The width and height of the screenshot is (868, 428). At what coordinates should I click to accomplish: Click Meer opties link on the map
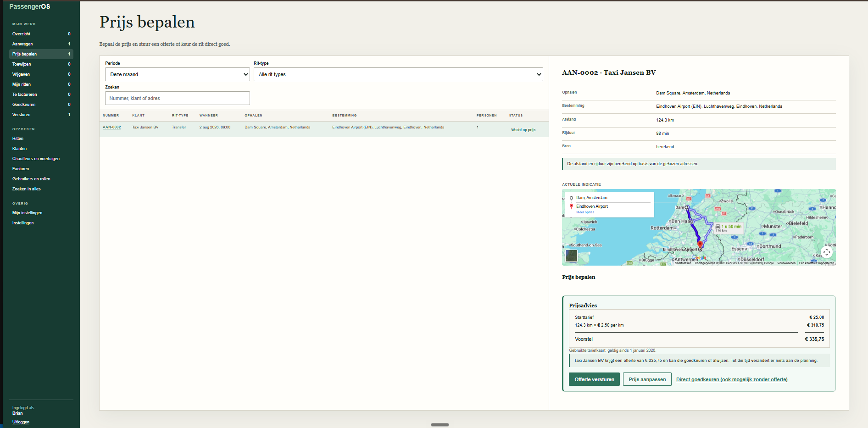[x=585, y=212]
